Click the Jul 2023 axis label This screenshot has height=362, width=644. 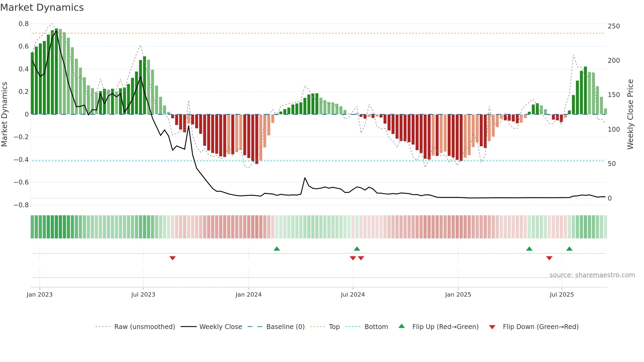[143, 294]
